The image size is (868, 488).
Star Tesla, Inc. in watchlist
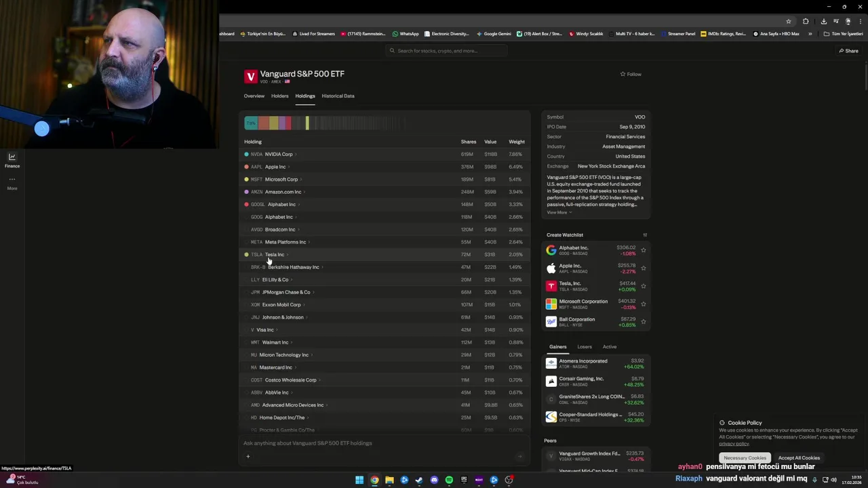tap(644, 286)
